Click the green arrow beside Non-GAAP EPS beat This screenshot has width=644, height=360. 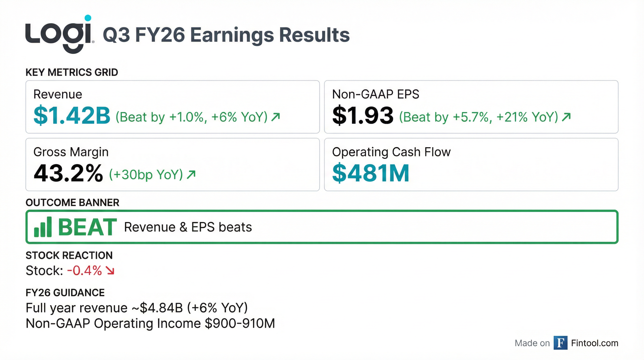point(566,117)
